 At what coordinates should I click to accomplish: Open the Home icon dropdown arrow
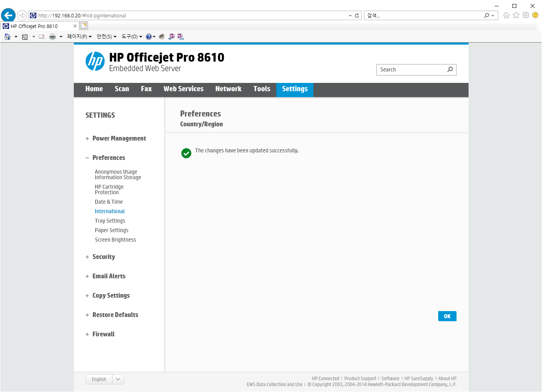tap(16, 37)
